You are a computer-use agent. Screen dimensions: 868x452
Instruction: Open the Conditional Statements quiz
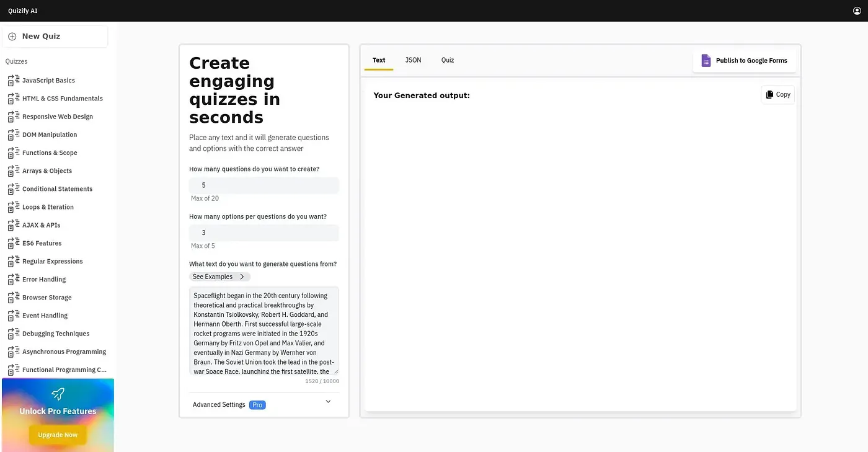tap(57, 189)
